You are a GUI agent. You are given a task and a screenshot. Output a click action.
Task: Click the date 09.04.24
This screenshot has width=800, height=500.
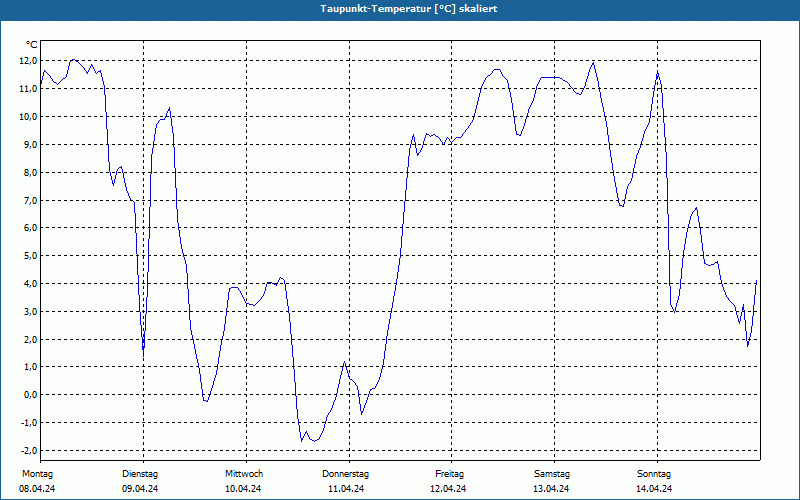pos(140,489)
